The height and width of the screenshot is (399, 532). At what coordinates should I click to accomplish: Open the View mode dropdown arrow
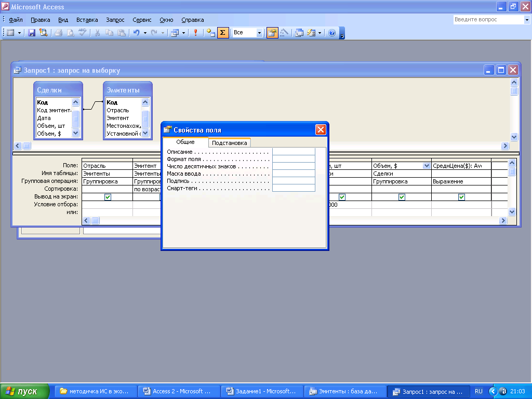coord(19,33)
